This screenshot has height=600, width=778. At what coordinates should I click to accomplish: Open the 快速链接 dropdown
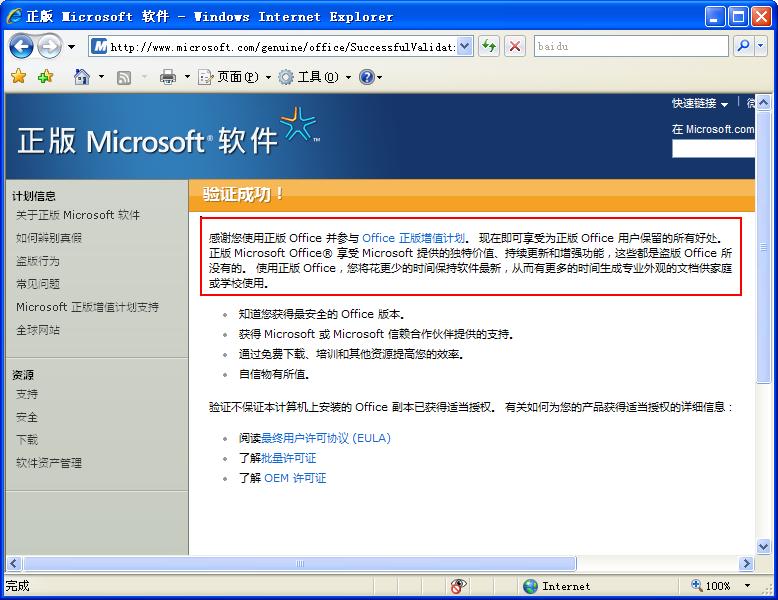(700, 104)
